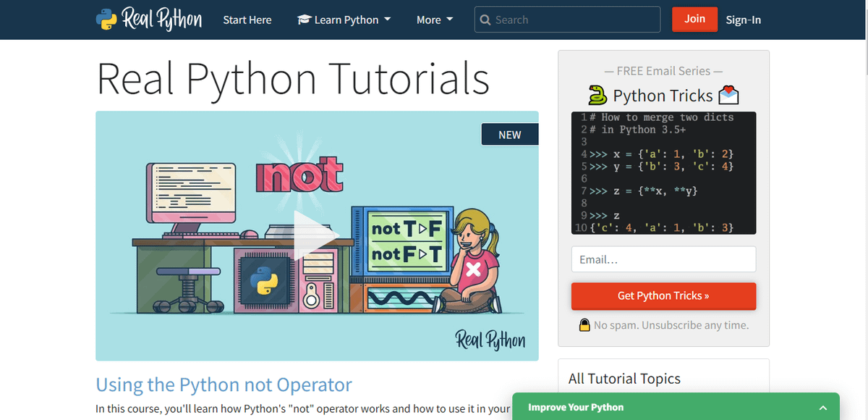
Task: Open the Learn Python dropdown menu
Action: (344, 20)
